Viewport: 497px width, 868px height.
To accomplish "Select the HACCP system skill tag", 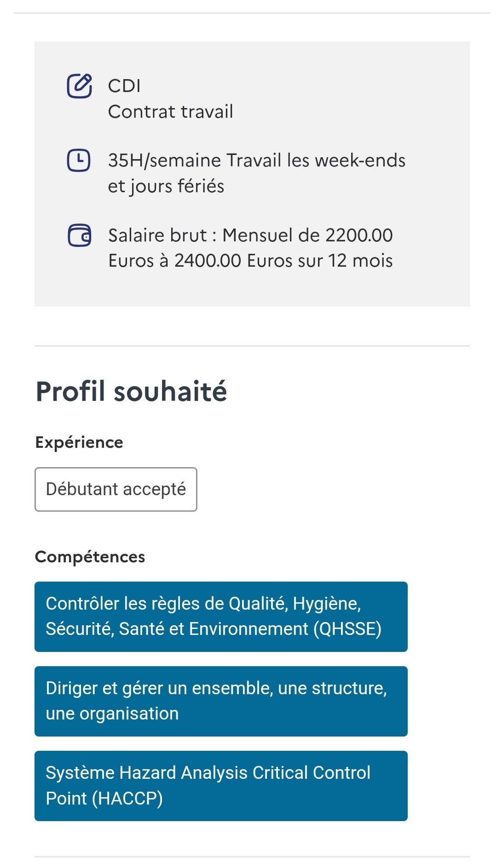I will 221,786.
